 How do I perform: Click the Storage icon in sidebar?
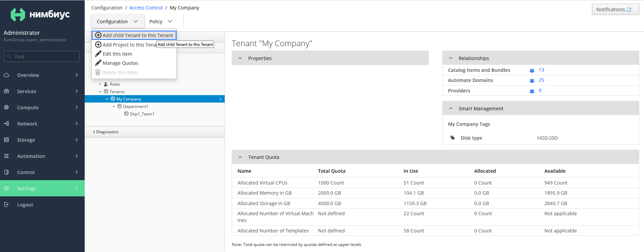[x=6, y=140]
